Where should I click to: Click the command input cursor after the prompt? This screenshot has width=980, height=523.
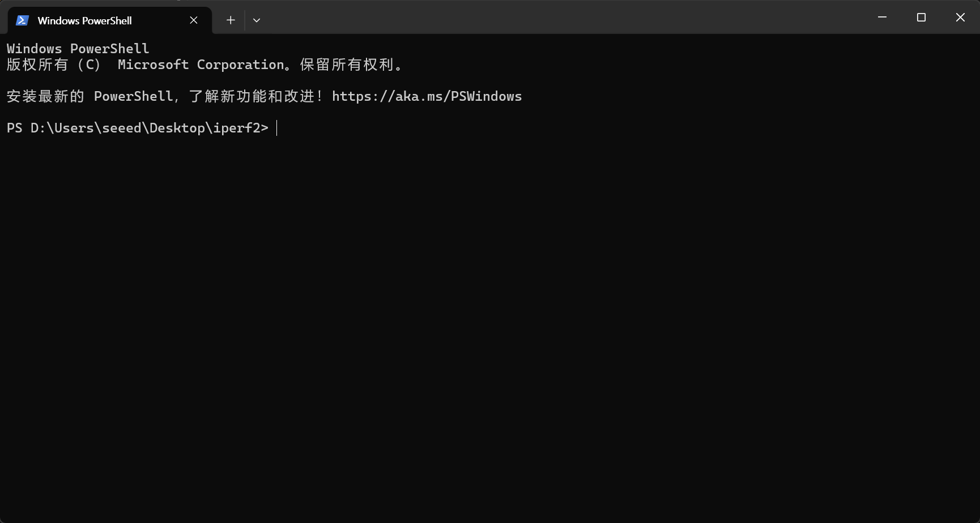[277, 128]
